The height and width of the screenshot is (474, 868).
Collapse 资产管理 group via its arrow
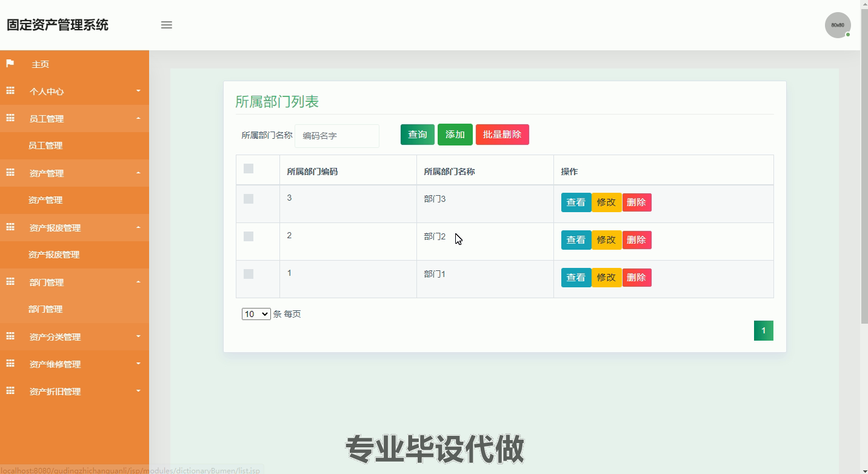point(138,173)
